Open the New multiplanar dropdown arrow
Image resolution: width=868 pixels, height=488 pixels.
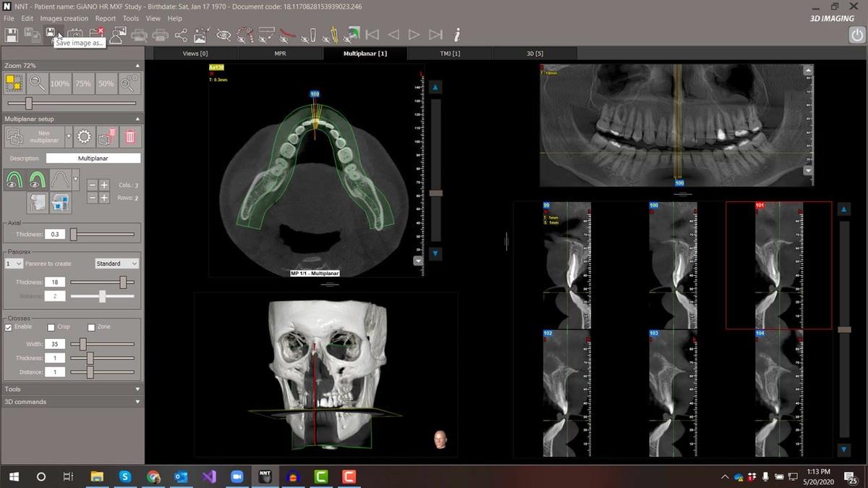pos(69,136)
